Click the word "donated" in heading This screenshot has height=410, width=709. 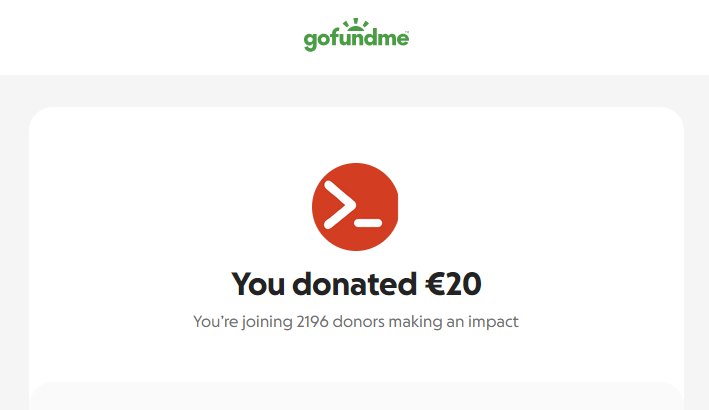354,284
